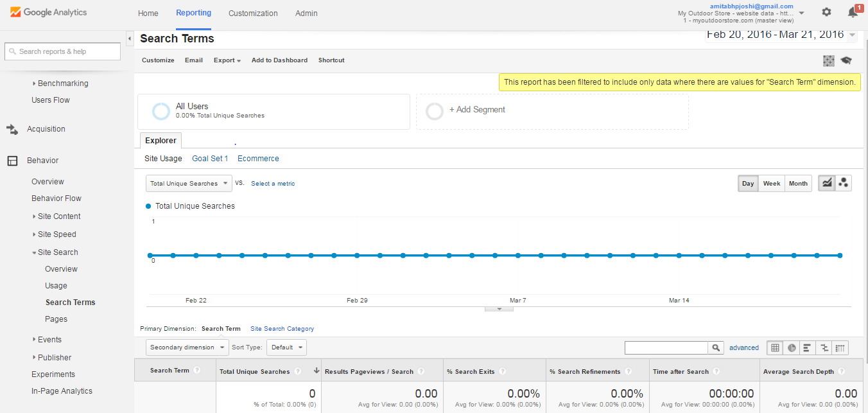The image size is (868, 413).
Task: Open the Export dropdown menu
Action: pyautogui.click(x=227, y=60)
